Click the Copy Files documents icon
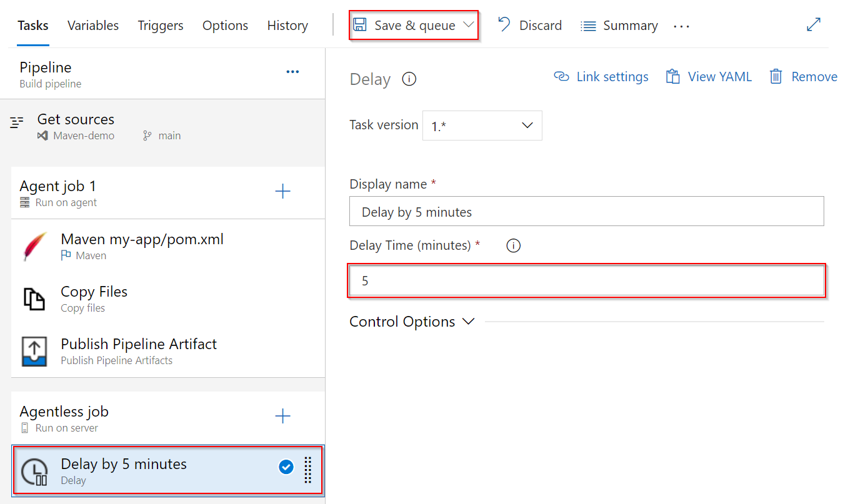The height and width of the screenshot is (504, 843). pyautogui.click(x=34, y=299)
